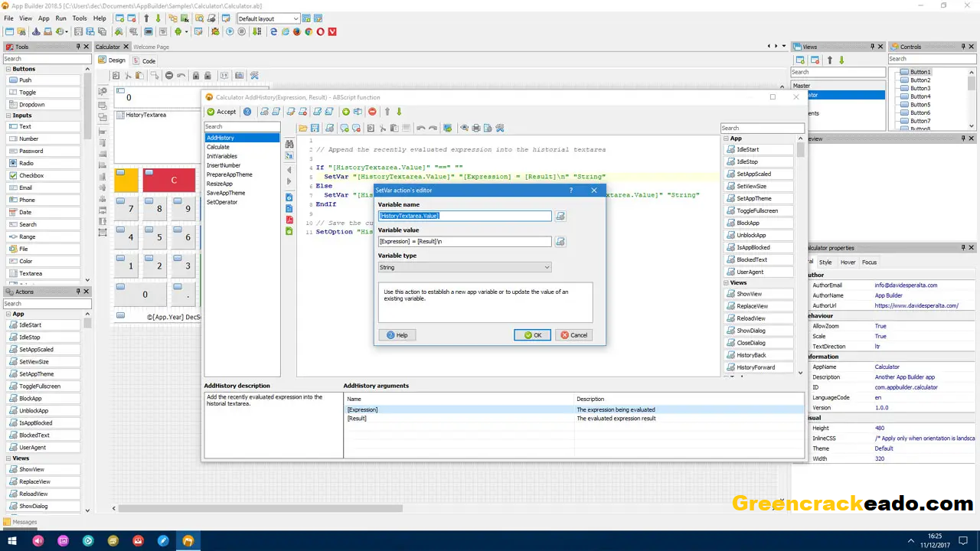980x551 pixels.
Task: Add a new action with the green plus icon
Action: [346, 112]
